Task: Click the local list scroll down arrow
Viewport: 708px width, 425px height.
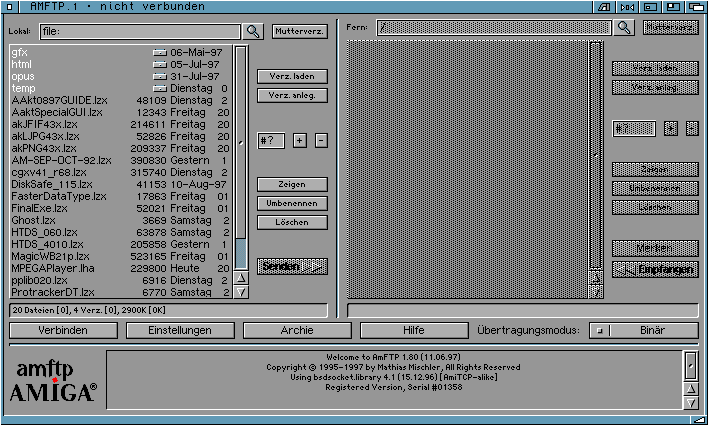Action: (x=241, y=292)
